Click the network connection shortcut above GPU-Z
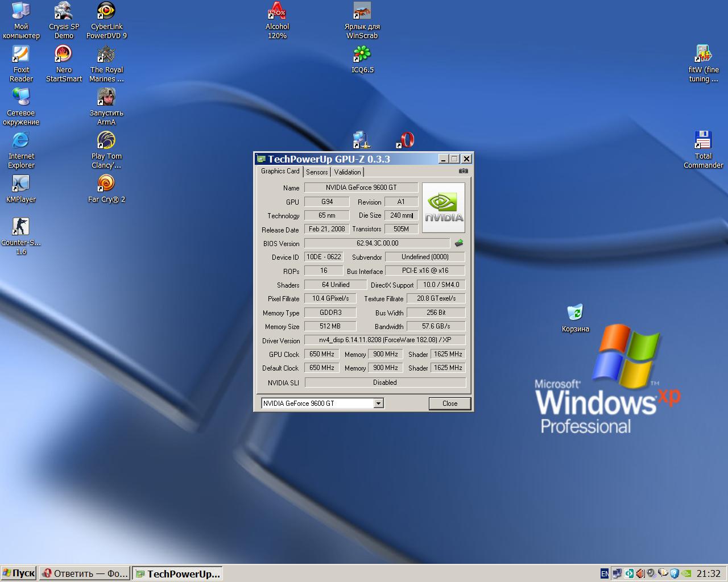 click(362, 140)
